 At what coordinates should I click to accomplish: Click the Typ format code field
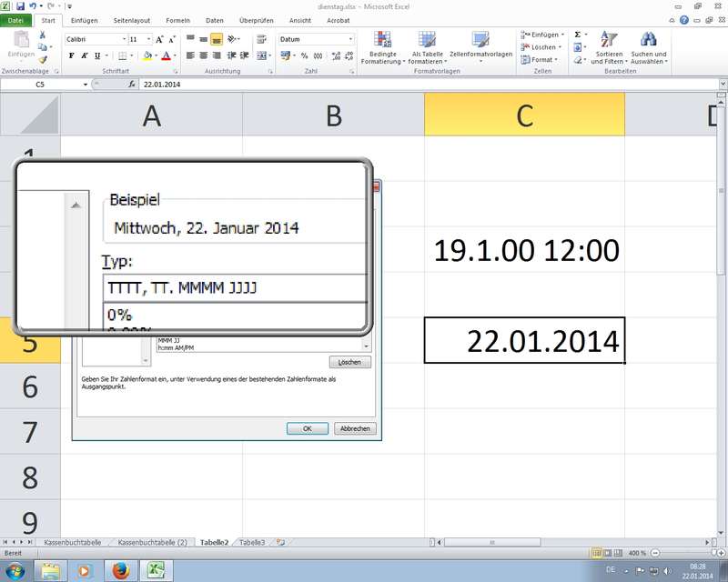coord(235,287)
